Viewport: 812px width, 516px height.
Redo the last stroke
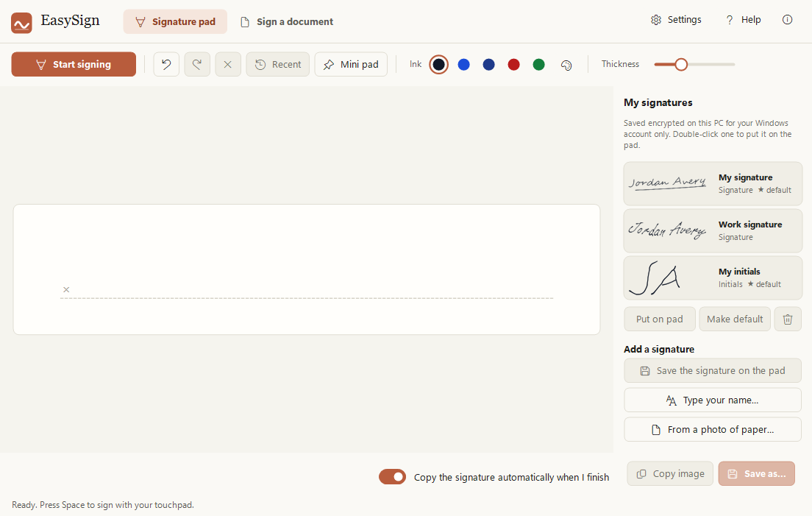pos(197,64)
